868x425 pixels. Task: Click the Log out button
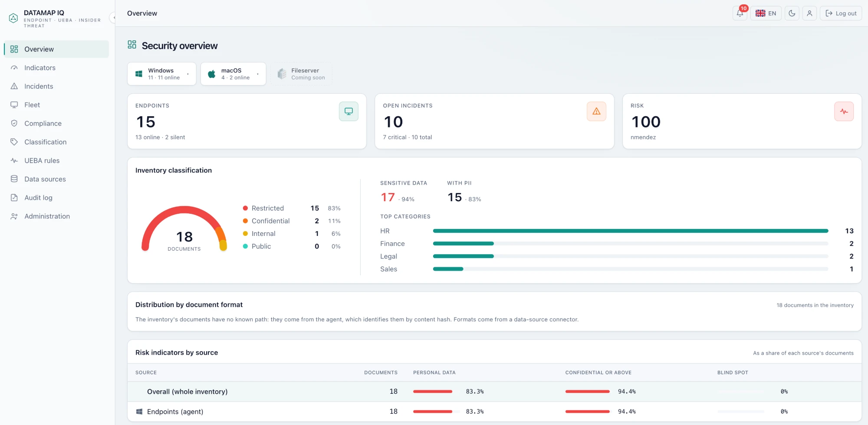[x=841, y=13]
